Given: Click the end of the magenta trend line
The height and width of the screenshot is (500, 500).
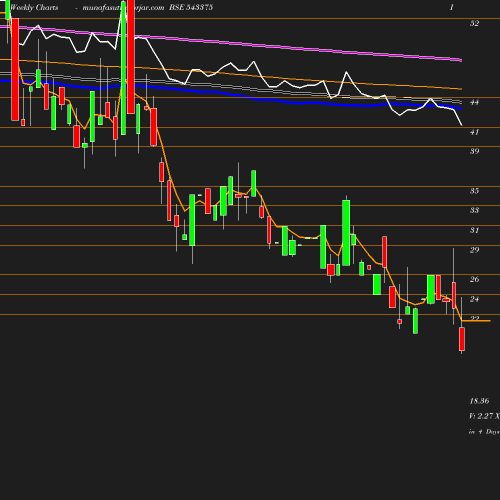Looking at the screenshot, I should [461, 60].
